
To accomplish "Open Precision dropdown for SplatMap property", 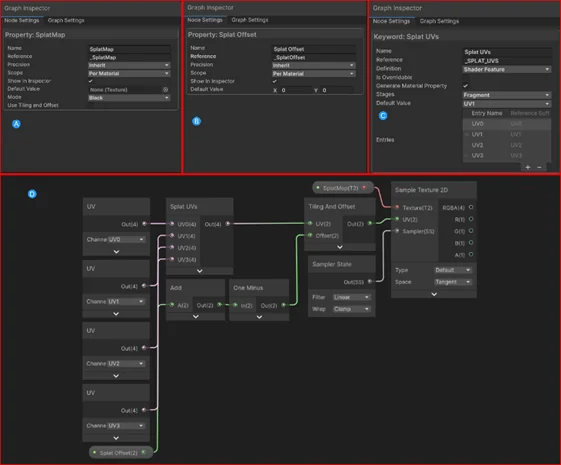I will coord(129,65).
